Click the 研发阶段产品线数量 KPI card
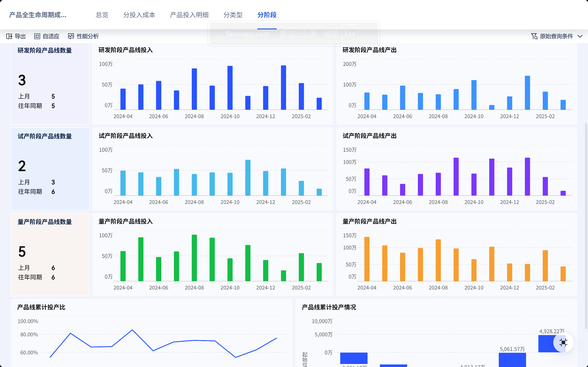588x367 pixels. coord(50,84)
